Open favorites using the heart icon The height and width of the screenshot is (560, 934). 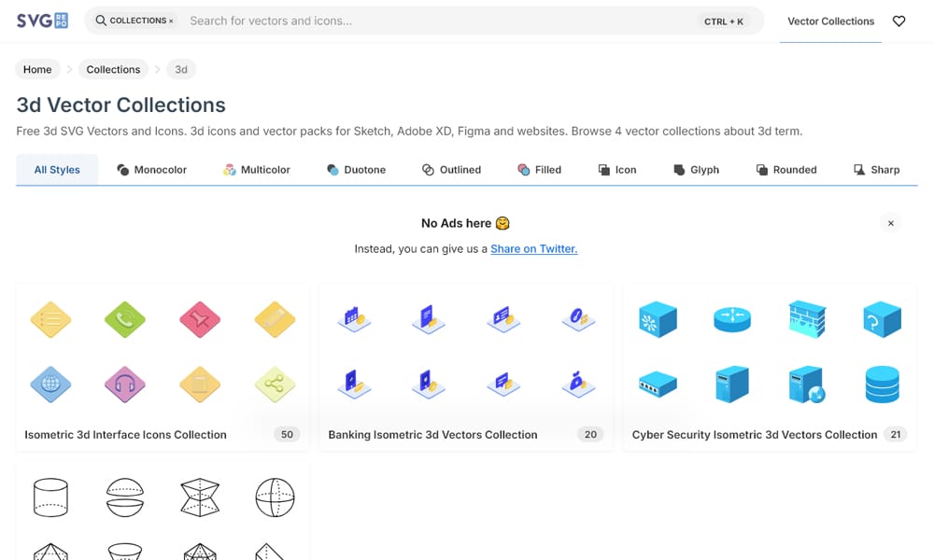pyautogui.click(x=899, y=21)
